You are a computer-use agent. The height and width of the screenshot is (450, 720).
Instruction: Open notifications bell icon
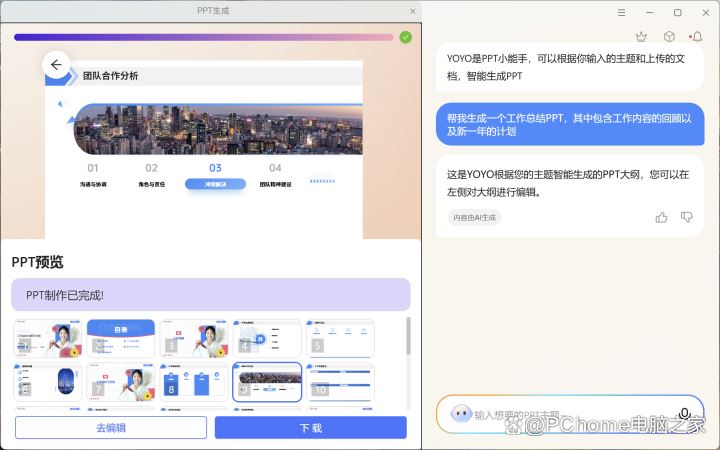coord(697,37)
